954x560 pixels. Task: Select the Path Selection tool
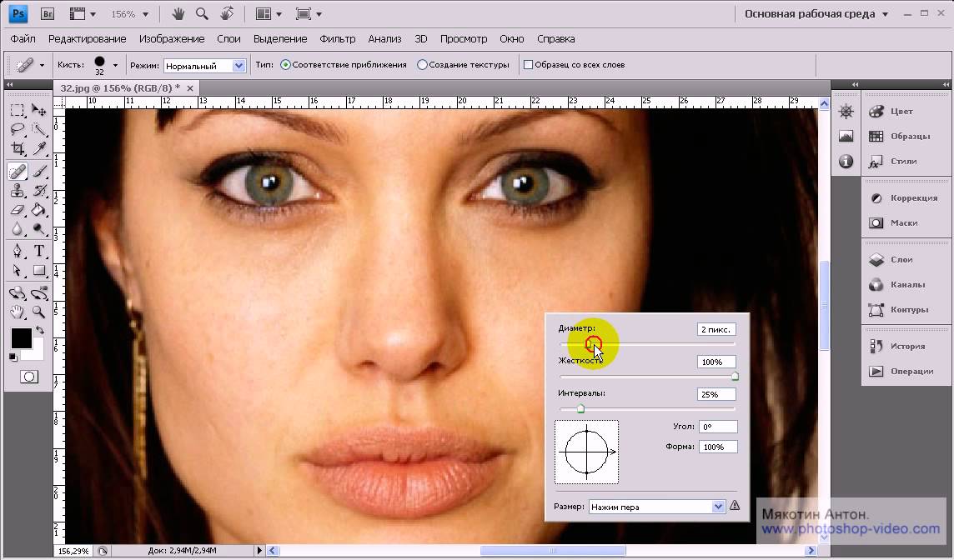pos(17,270)
